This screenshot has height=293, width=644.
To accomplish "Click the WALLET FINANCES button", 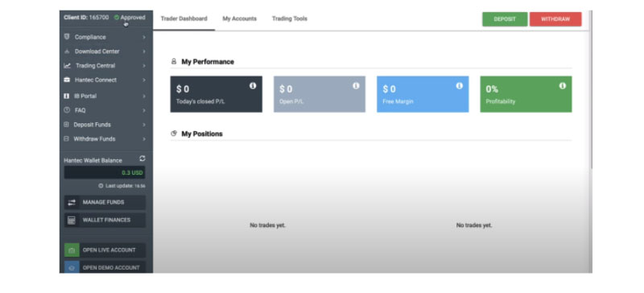I will click(x=105, y=221).
